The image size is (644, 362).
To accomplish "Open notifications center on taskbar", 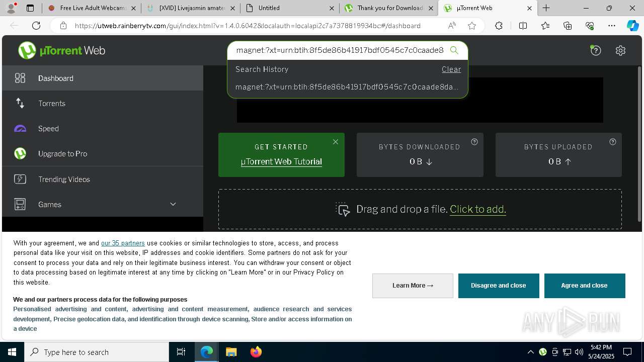I will pos(627,352).
